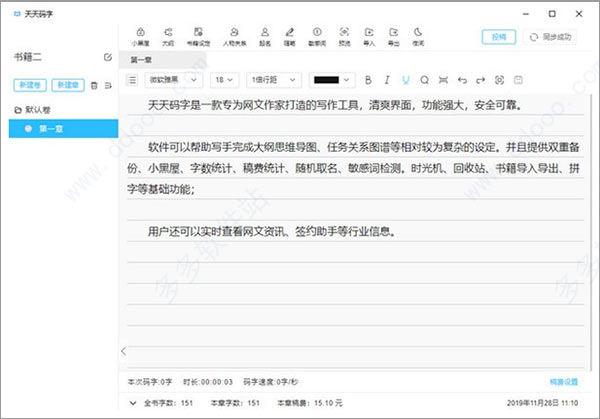Click the 投稿 submit button
Viewport: 600px width, 419px height.
(x=499, y=37)
